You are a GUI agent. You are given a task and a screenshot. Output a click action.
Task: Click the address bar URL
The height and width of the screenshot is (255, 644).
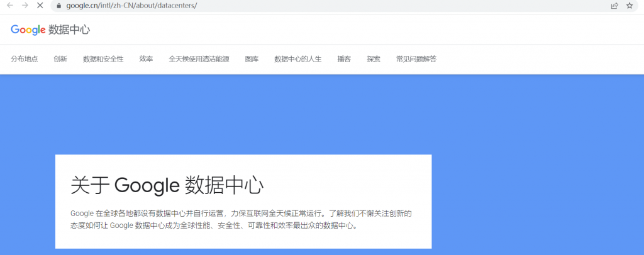pos(131,6)
